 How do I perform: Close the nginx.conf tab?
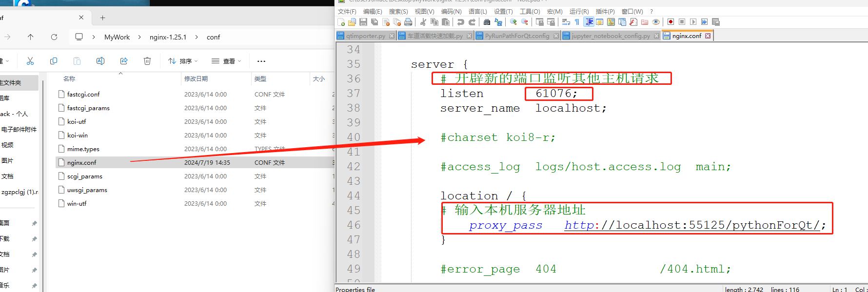[x=708, y=36]
